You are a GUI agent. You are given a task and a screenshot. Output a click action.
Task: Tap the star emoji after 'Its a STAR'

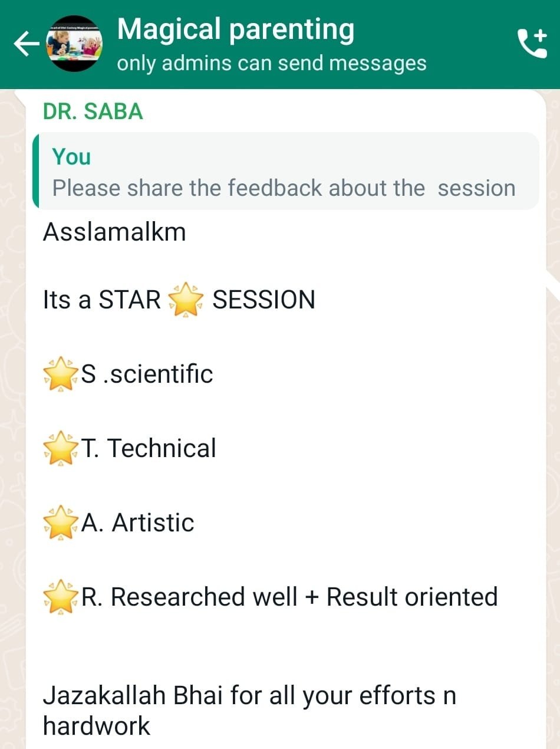click(186, 300)
